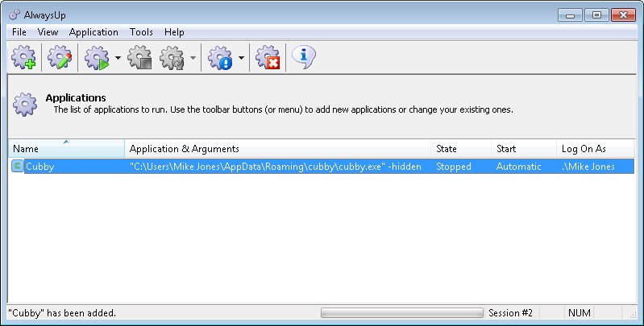Click the Cubby icon in the list
Image resolution: width=644 pixels, height=326 pixels.
(17, 166)
